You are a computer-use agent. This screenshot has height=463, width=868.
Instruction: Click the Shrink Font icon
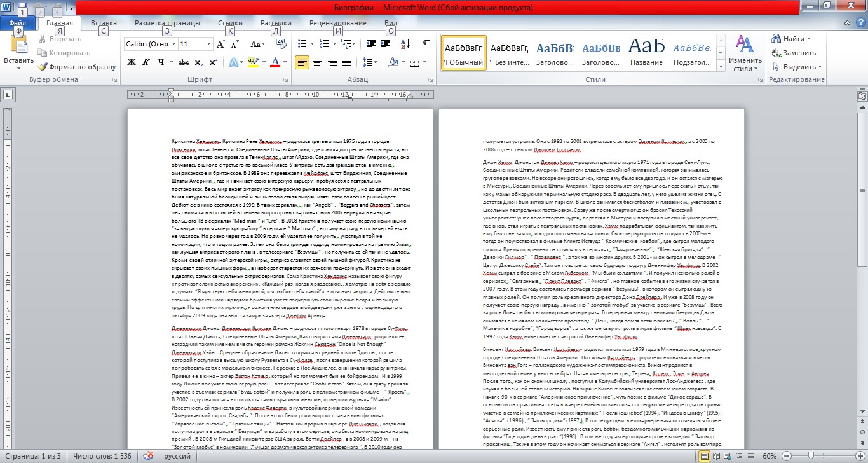[x=234, y=45]
